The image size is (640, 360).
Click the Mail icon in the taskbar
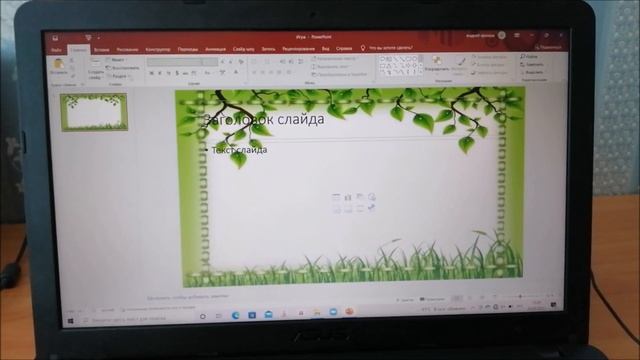(268, 314)
